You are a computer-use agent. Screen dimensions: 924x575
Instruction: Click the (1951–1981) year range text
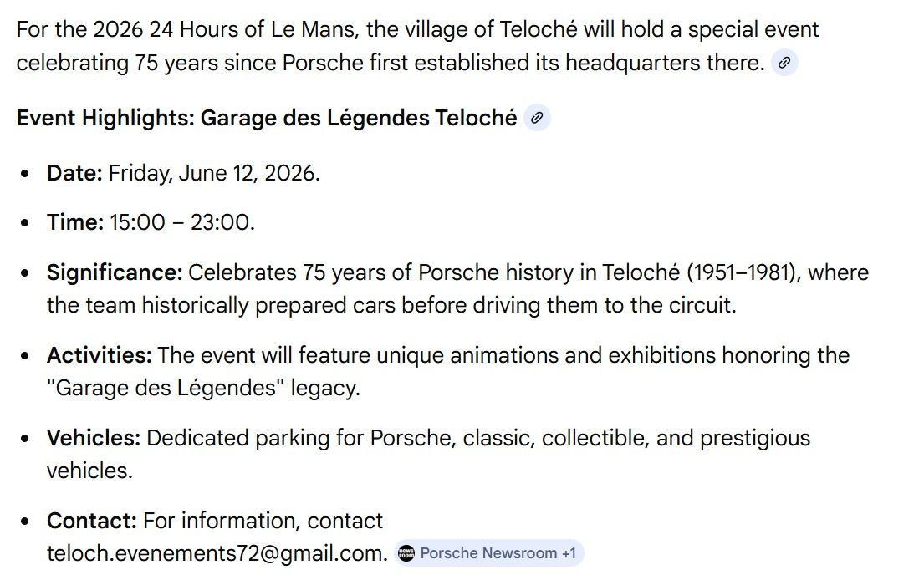pyautogui.click(x=743, y=272)
